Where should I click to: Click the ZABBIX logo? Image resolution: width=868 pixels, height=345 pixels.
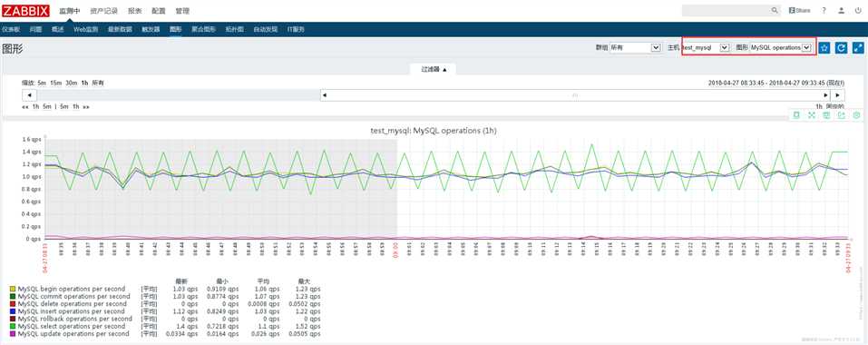coord(25,11)
